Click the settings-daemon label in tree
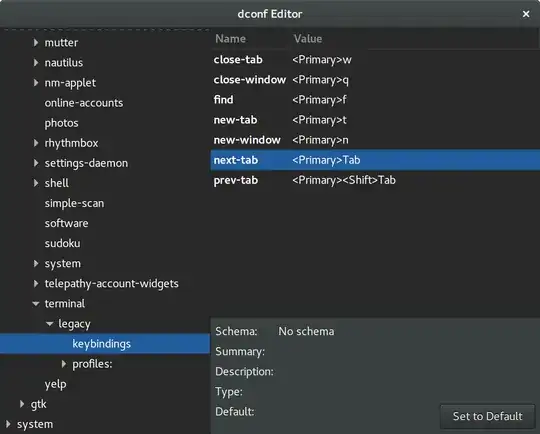 coord(86,163)
